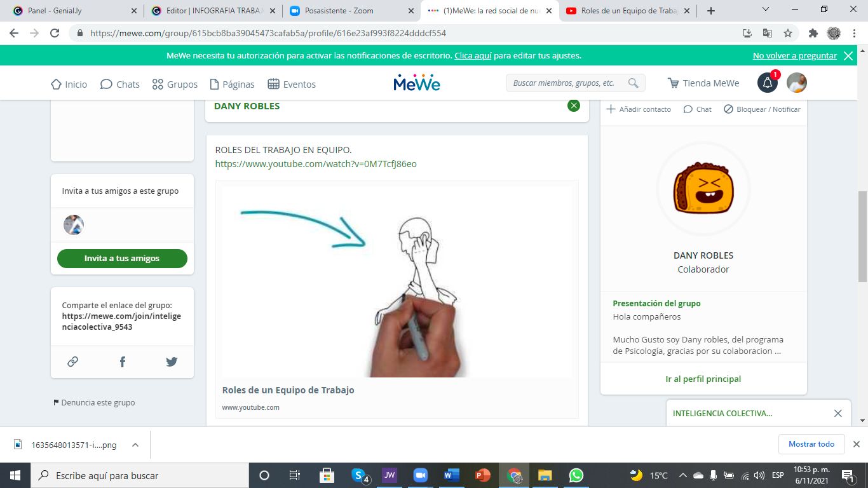This screenshot has height=488, width=868.
Task: Open Chrome extensions puzzle icon
Action: pos(813,33)
